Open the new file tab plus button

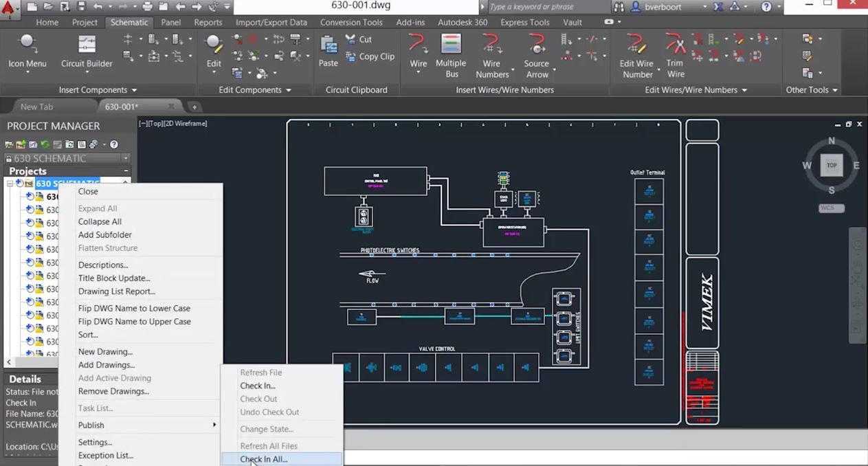tap(194, 107)
